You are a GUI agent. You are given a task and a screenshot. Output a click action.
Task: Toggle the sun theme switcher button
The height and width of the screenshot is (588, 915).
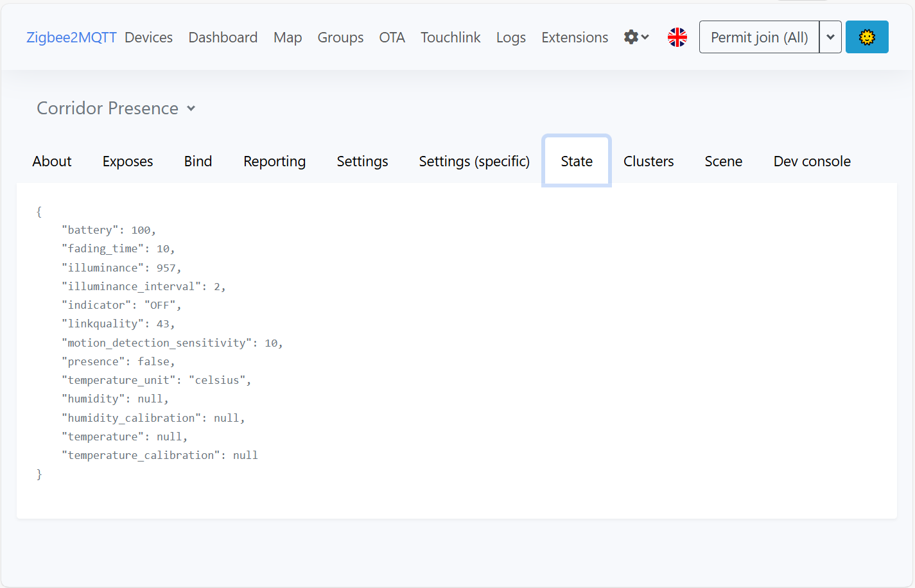tap(866, 37)
